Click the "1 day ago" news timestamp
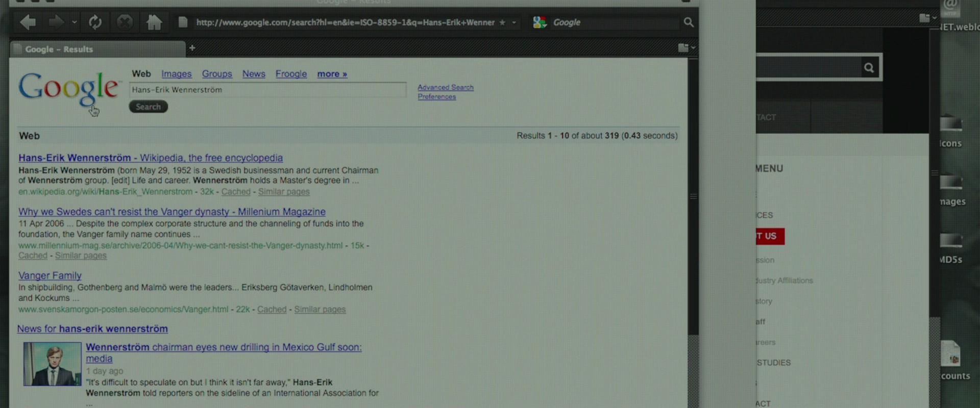 click(105, 371)
